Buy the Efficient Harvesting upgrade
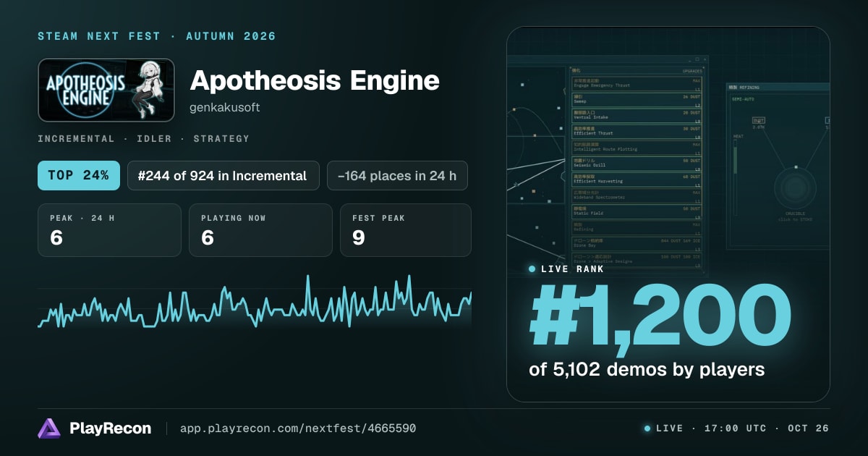Viewport: 868px width, 456px height. click(637, 180)
